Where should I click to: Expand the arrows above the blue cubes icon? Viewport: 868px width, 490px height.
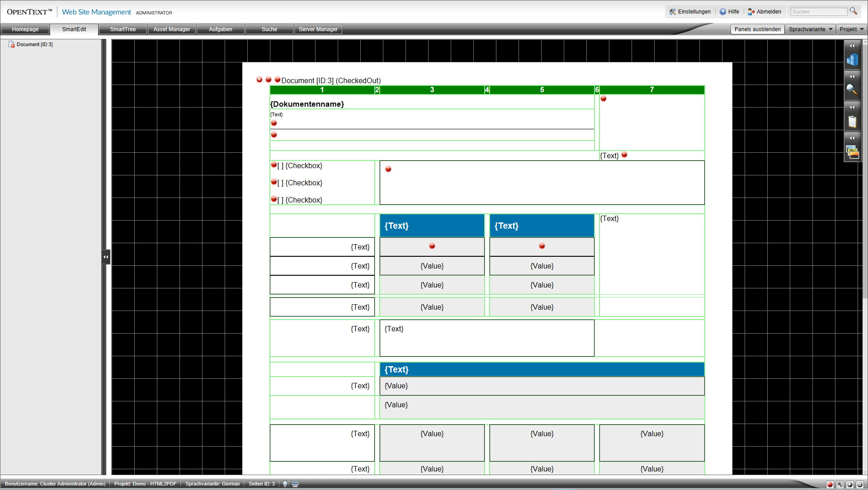click(852, 46)
